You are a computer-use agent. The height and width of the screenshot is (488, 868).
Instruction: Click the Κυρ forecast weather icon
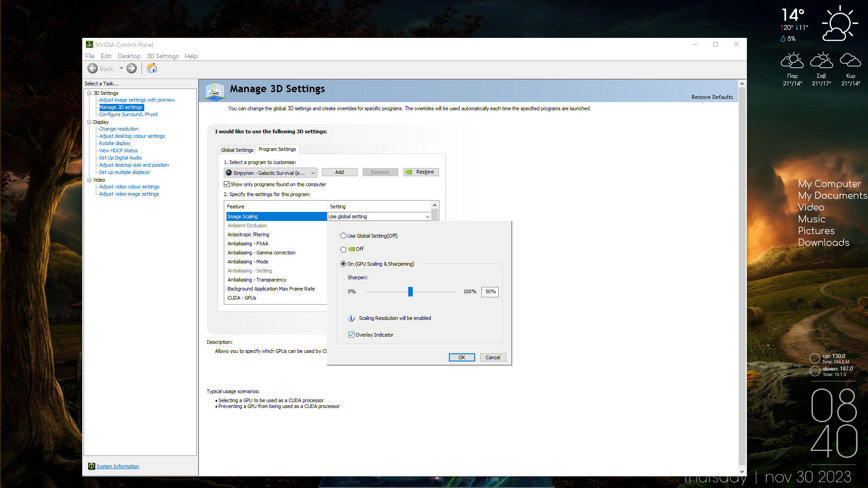pos(850,61)
